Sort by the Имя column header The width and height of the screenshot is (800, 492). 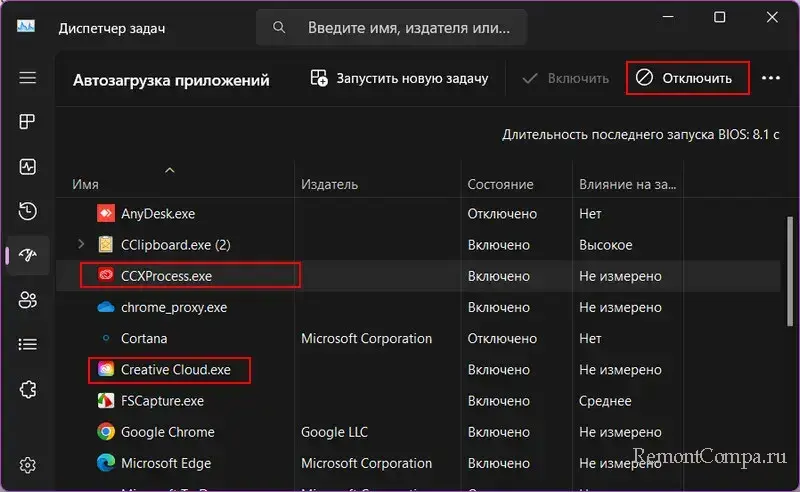86,185
